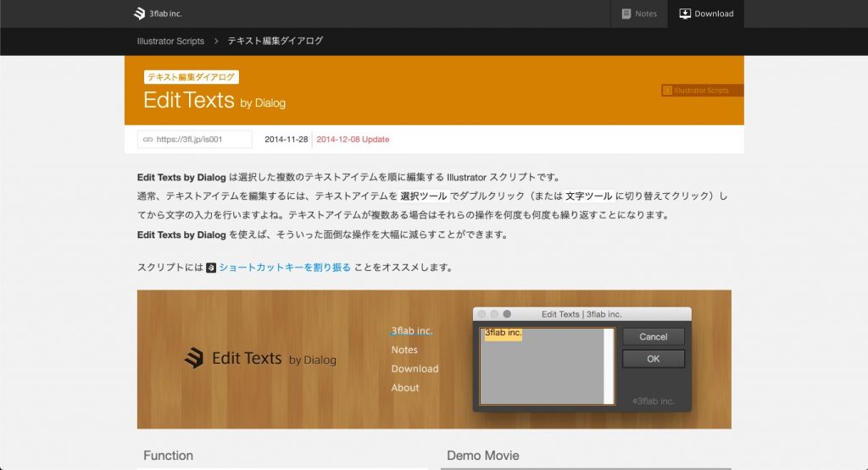
Task: Click About text in the demo image
Action: click(404, 388)
